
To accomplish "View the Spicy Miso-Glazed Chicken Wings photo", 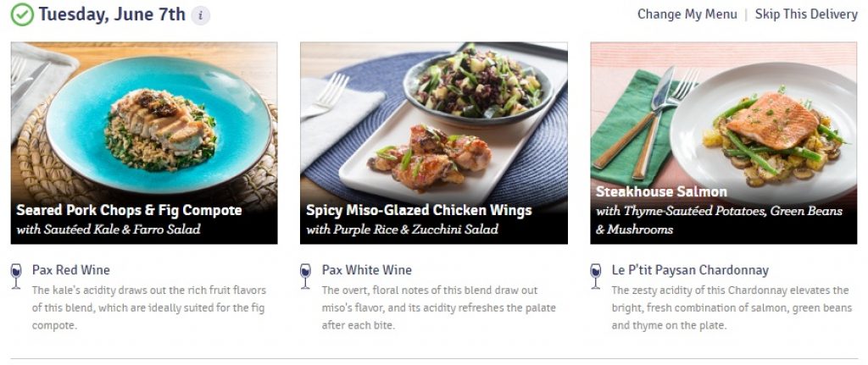I will (x=434, y=119).
